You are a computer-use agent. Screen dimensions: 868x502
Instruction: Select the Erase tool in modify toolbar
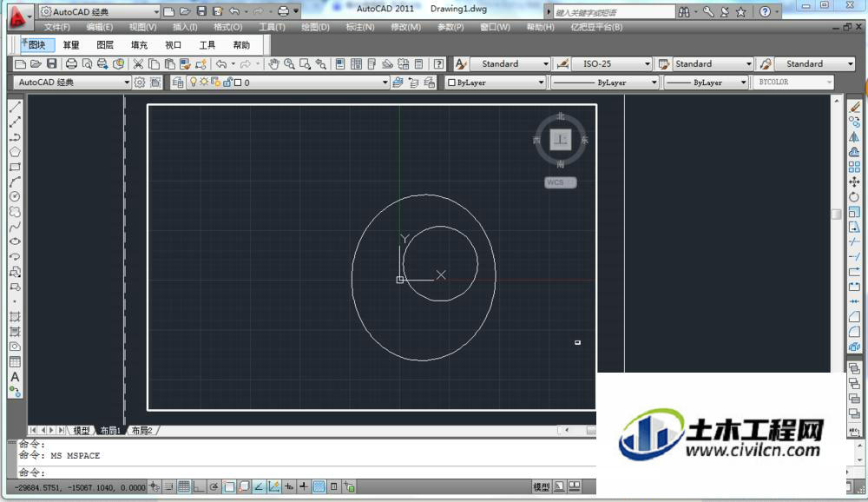[854, 107]
